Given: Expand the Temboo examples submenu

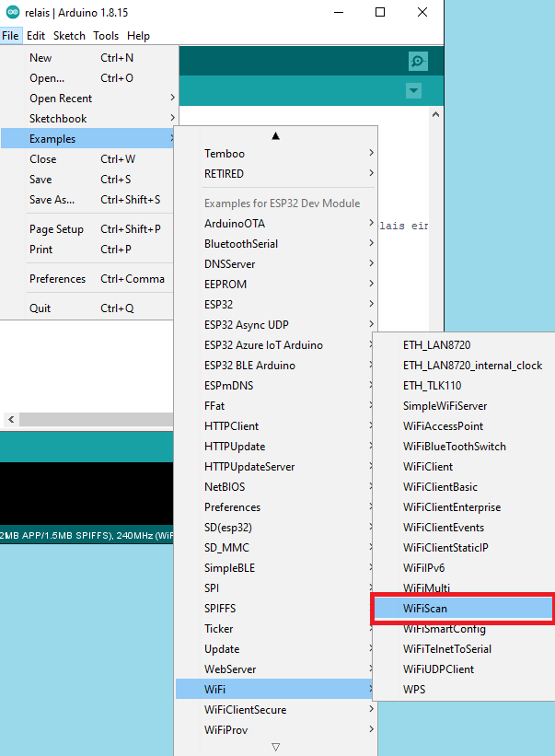Looking at the screenshot, I should coord(275,154).
